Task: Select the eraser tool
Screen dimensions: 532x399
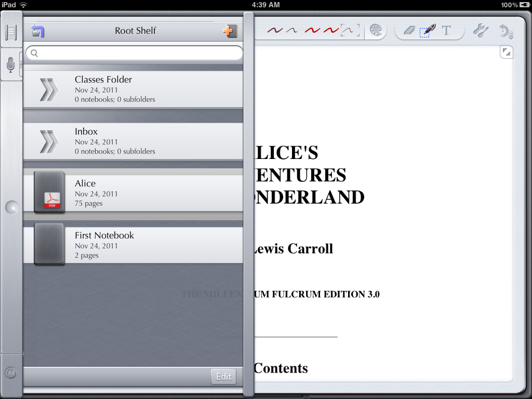Action: pos(409,31)
